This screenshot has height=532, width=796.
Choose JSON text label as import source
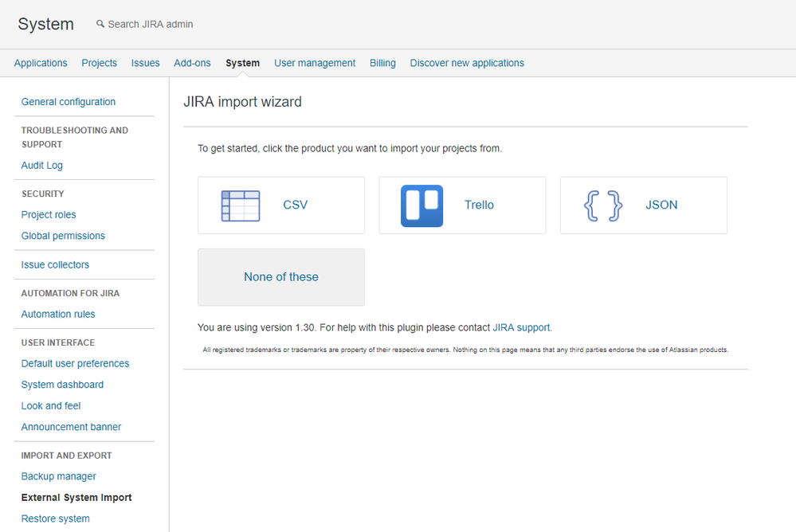(x=661, y=205)
